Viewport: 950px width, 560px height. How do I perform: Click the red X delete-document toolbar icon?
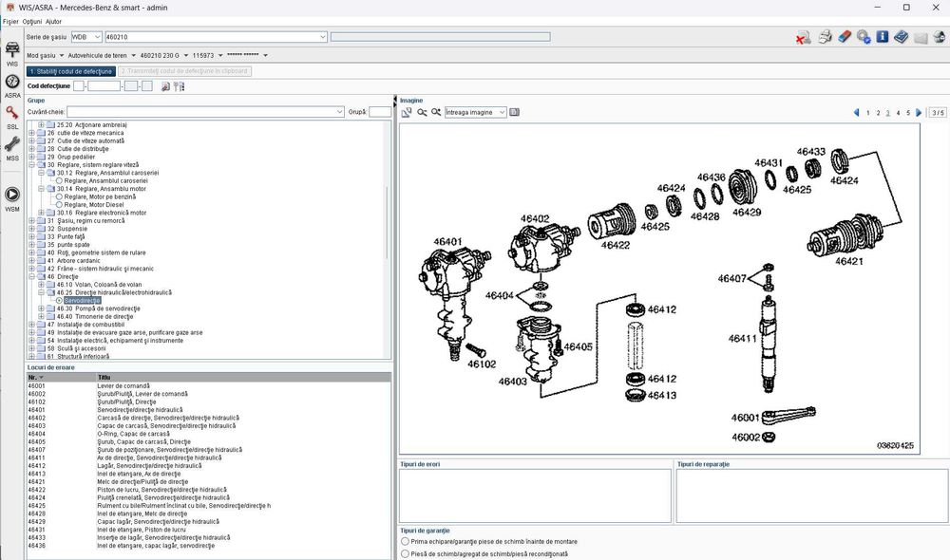(804, 38)
